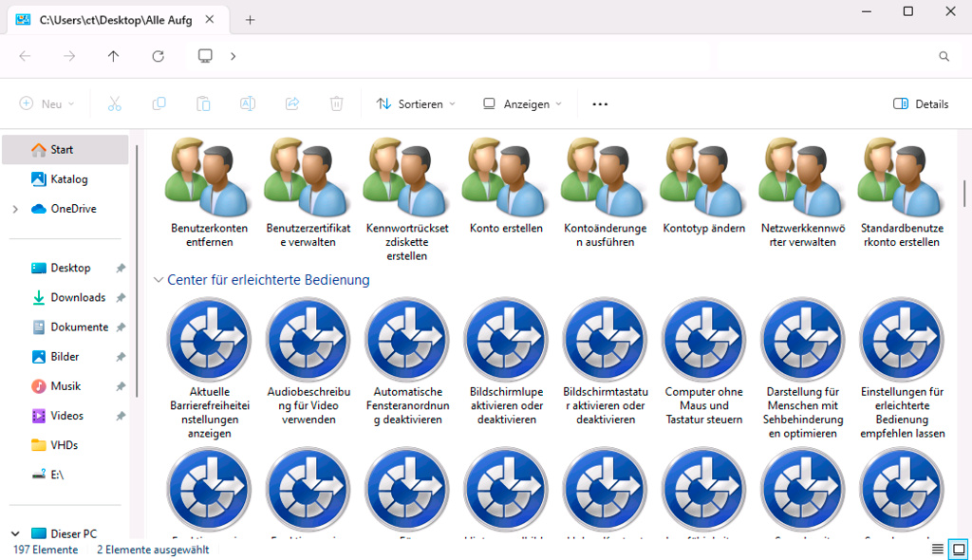Click the Paste clipboard icon
The image size is (972, 560).
[x=203, y=104]
